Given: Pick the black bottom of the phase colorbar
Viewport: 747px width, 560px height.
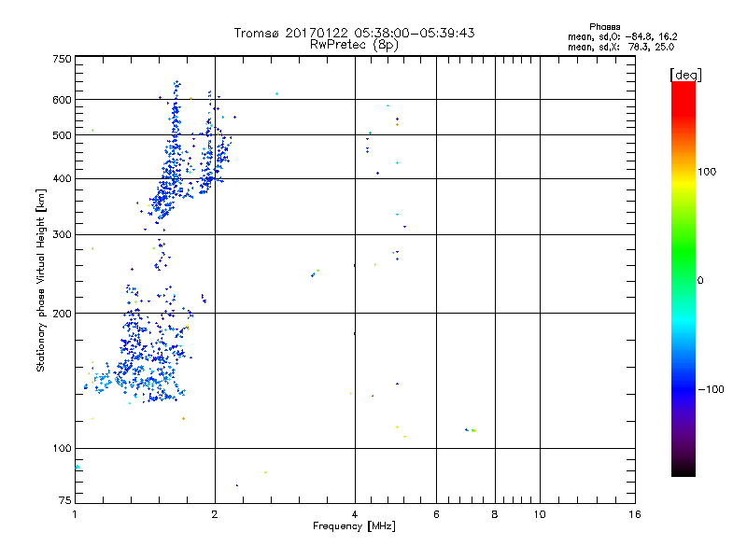Looking at the screenshot, I should [x=684, y=469].
